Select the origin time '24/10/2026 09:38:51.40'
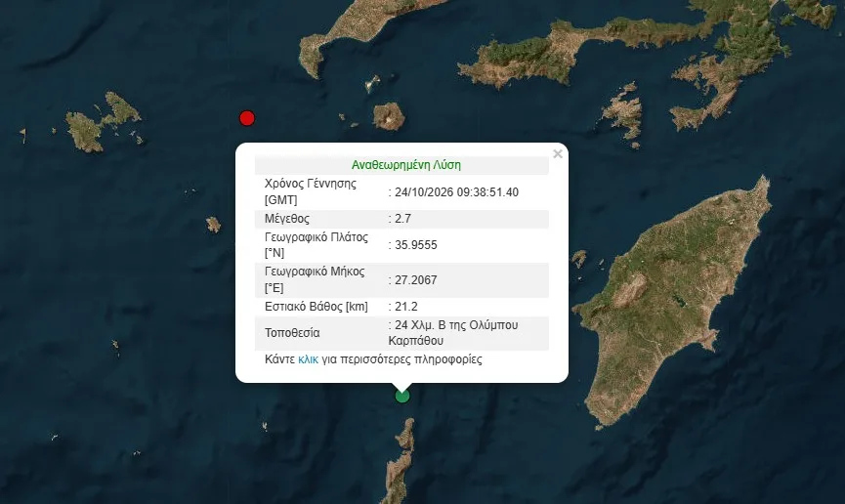Image resolution: width=845 pixels, height=504 pixels. pos(456,192)
